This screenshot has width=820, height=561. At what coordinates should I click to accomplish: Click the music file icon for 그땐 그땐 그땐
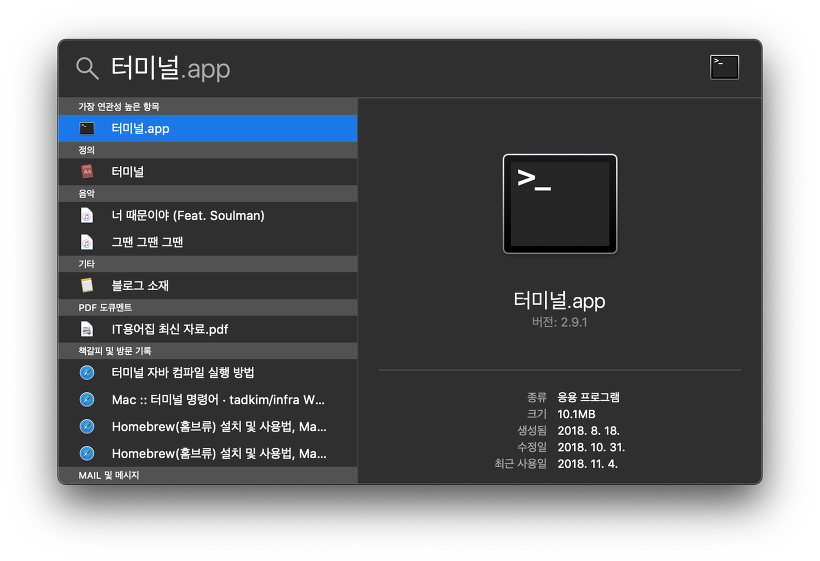[x=87, y=242]
